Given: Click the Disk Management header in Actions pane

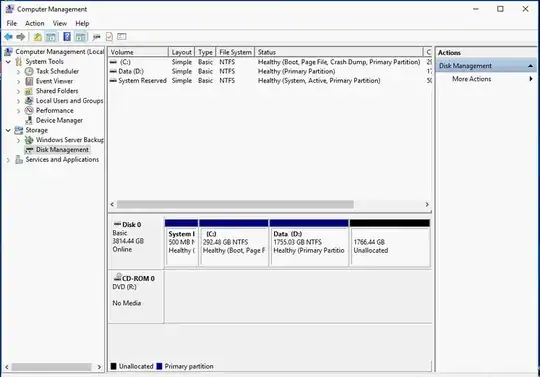Looking at the screenshot, I should click(x=486, y=66).
